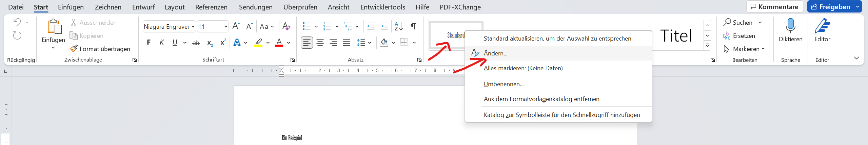
Task: Align text left
Action: [307, 43]
